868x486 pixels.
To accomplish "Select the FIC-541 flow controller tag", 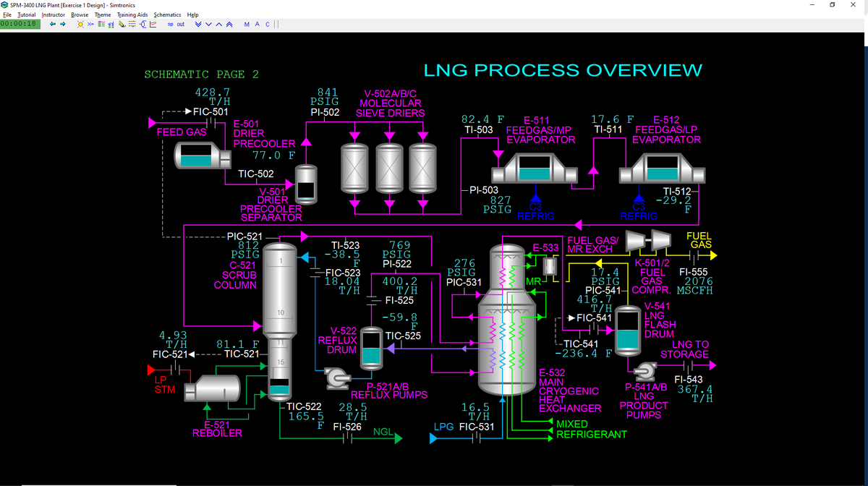I will click(595, 317).
